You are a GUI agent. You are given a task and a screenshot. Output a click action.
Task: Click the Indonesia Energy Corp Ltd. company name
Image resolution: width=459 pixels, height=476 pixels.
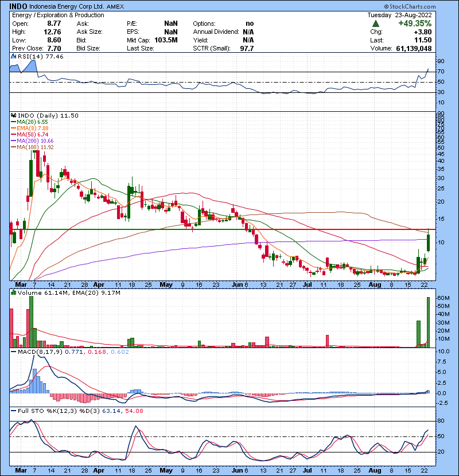67,6
